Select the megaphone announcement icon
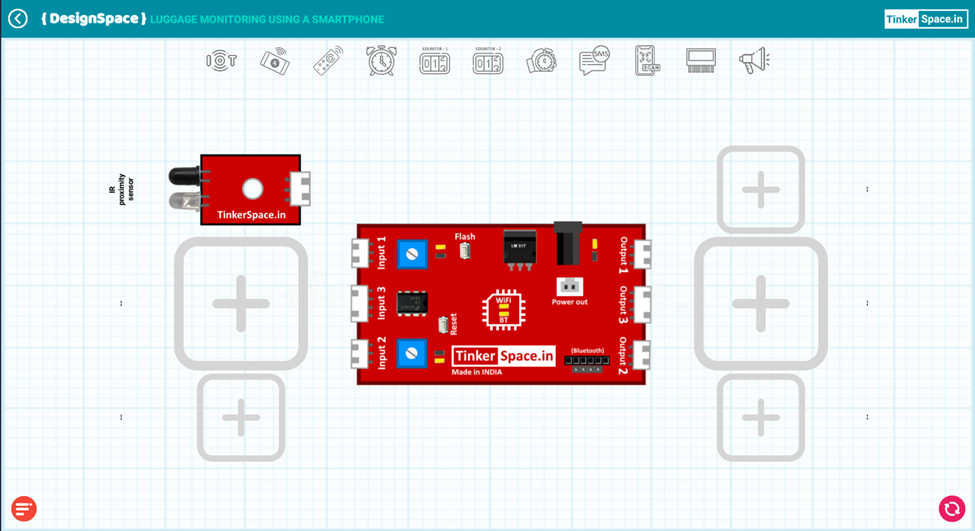This screenshot has height=531, width=975. click(754, 61)
